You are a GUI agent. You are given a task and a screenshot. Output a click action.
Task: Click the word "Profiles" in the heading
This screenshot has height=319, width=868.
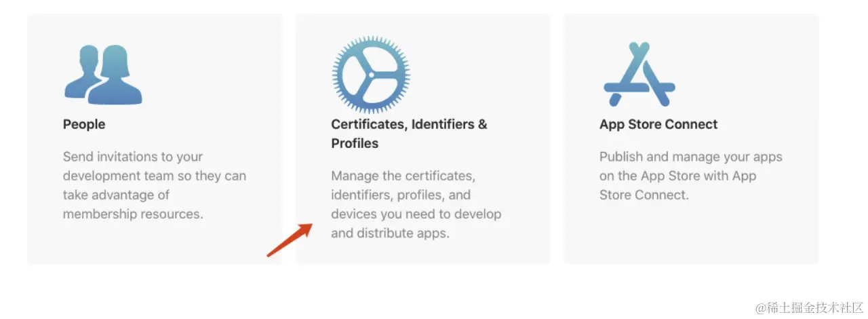pos(355,143)
